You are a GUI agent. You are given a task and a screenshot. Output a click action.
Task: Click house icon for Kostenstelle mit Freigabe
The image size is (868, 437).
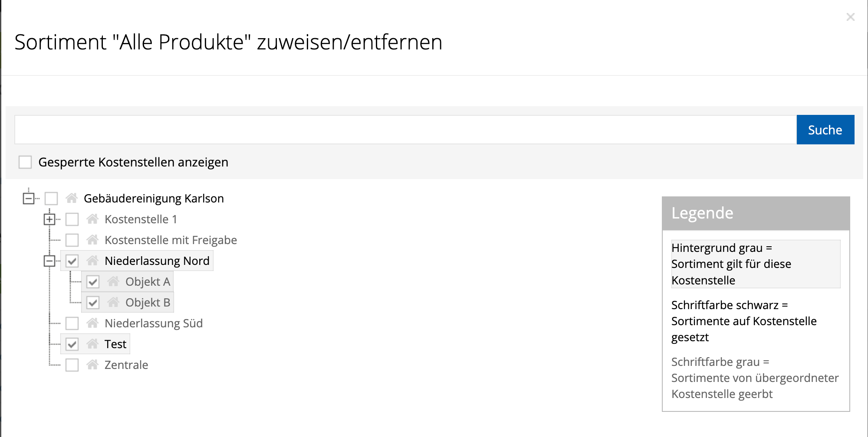[92, 240]
